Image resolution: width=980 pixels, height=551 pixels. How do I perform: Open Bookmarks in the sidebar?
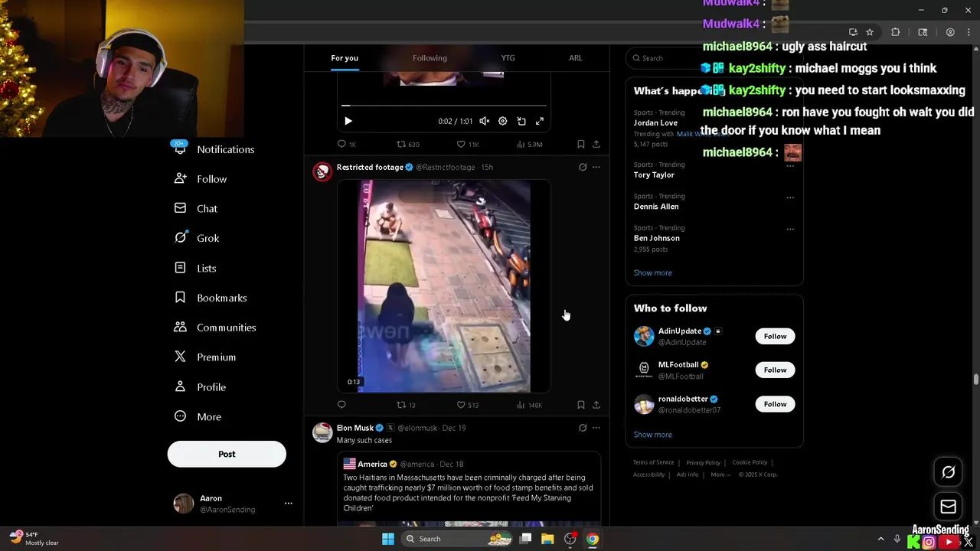[x=211, y=298]
